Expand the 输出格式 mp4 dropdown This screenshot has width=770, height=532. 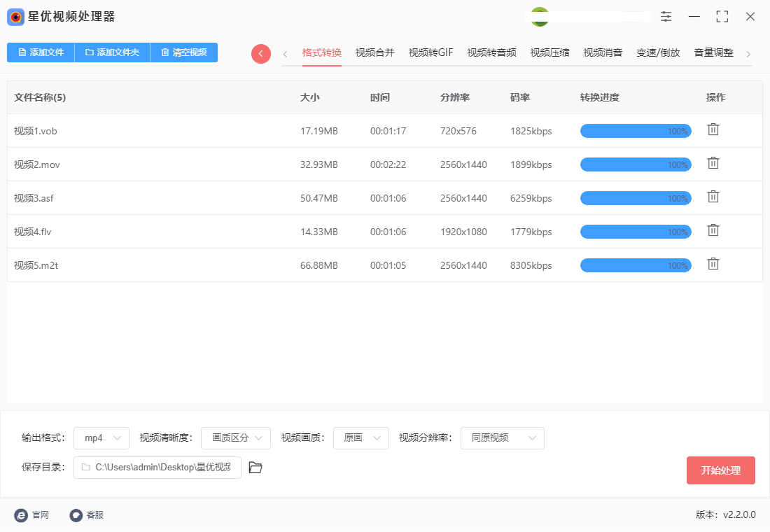[x=101, y=438]
